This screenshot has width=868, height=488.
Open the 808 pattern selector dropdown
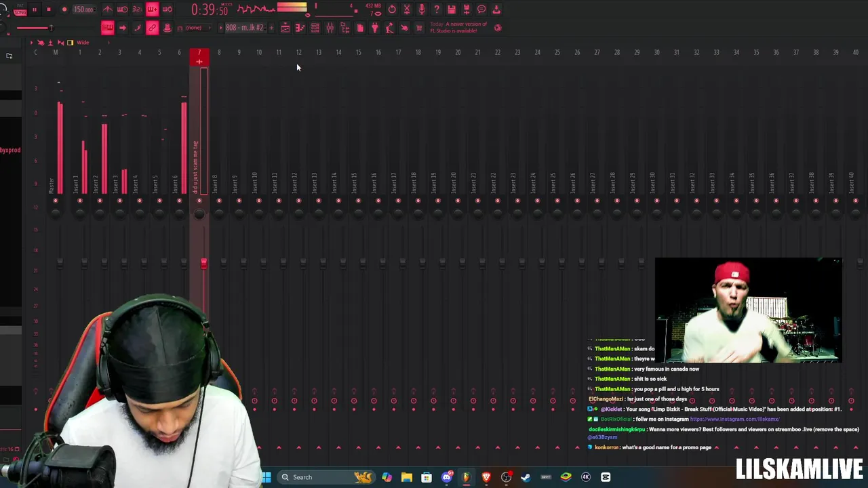pos(245,28)
